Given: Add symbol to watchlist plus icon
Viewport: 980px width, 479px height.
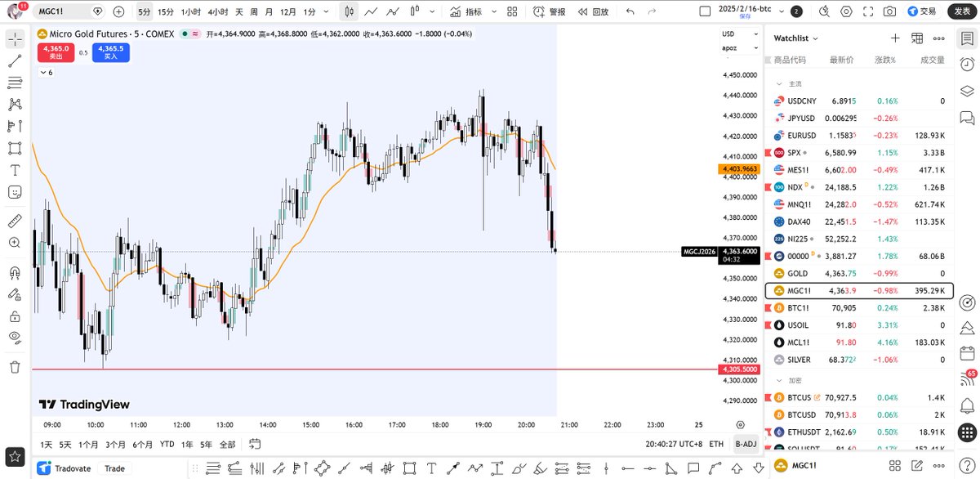Looking at the screenshot, I should point(895,38).
